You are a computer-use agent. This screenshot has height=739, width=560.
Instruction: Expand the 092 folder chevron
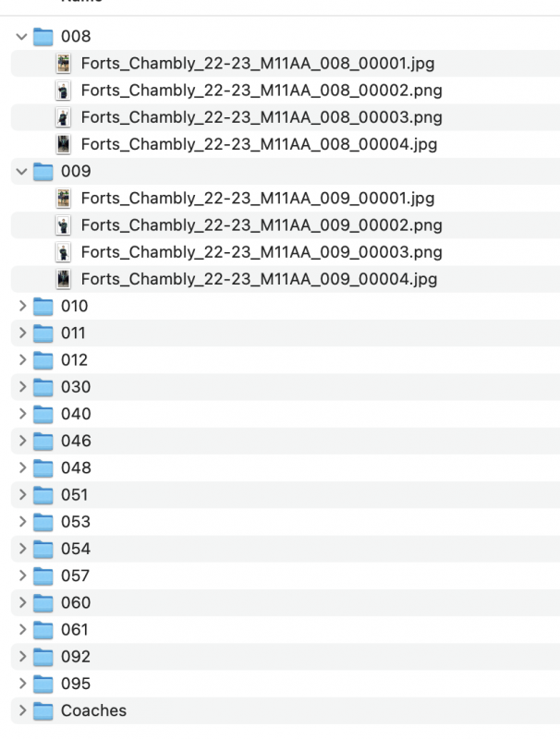tap(22, 657)
